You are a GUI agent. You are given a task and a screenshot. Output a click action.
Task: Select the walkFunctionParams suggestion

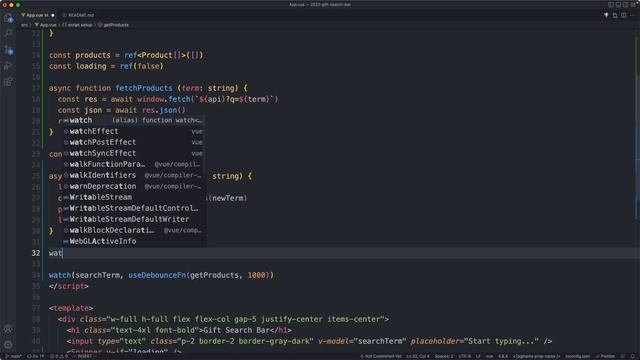click(x=135, y=164)
